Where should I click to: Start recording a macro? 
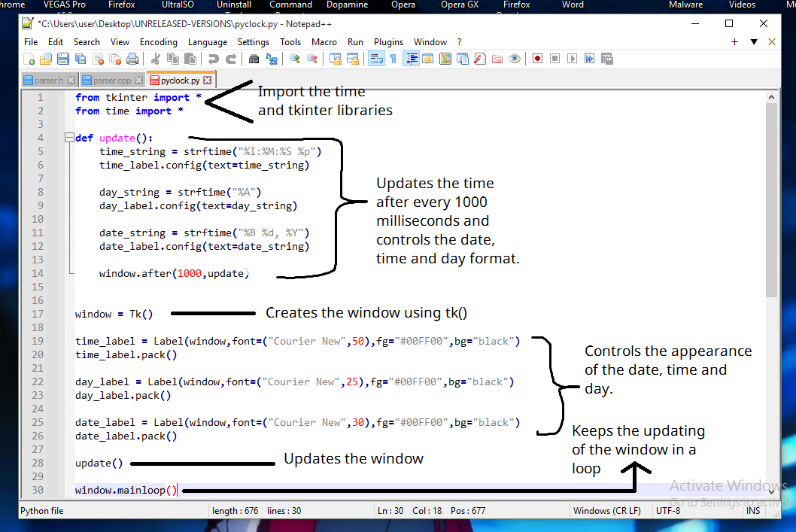[536, 59]
